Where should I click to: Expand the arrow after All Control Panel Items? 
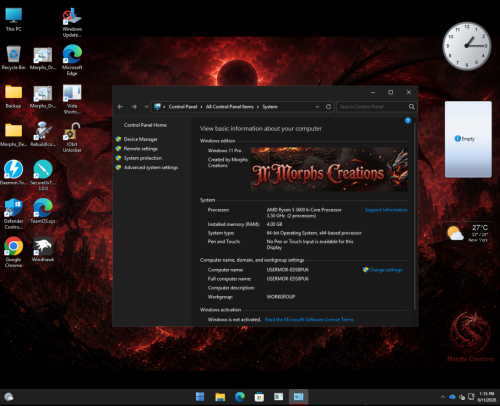(258, 107)
